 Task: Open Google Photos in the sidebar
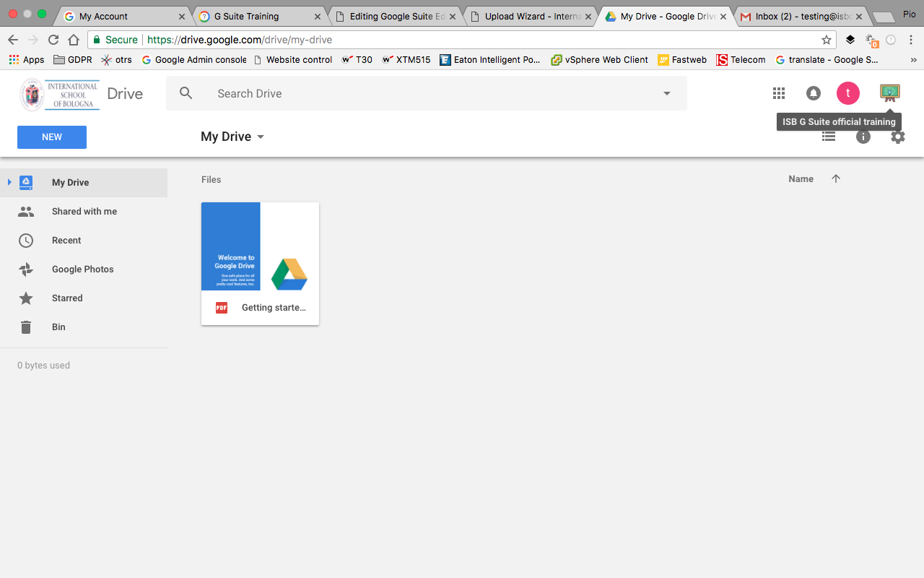click(84, 269)
